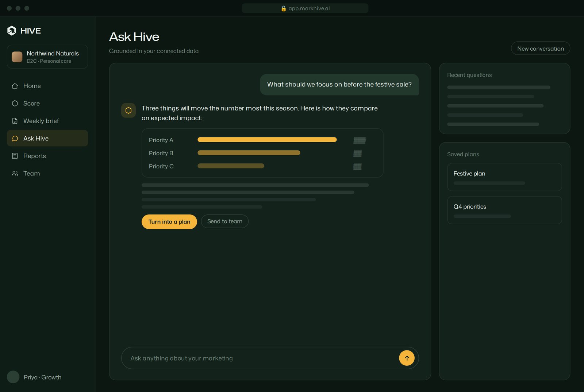Click Grounded in your connected data subtitle

point(154,51)
